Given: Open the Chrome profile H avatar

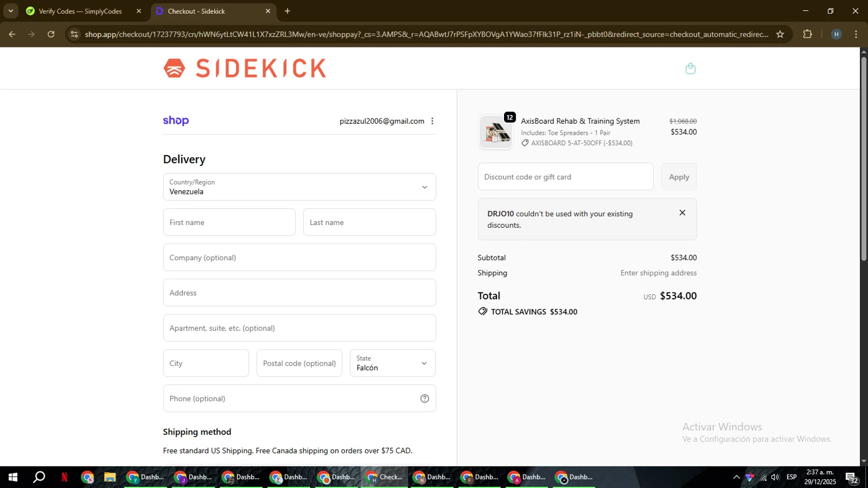Looking at the screenshot, I should click(x=836, y=34).
